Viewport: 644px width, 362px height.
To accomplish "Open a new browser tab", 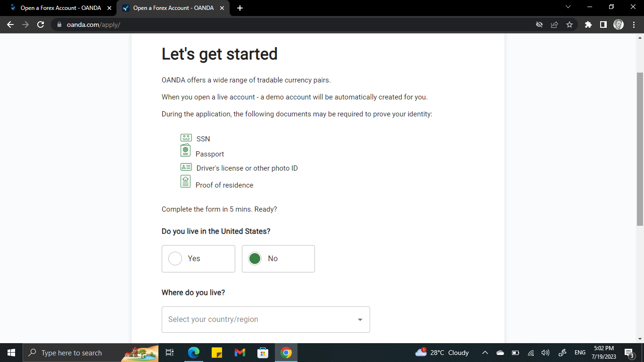I will point(240,8).
